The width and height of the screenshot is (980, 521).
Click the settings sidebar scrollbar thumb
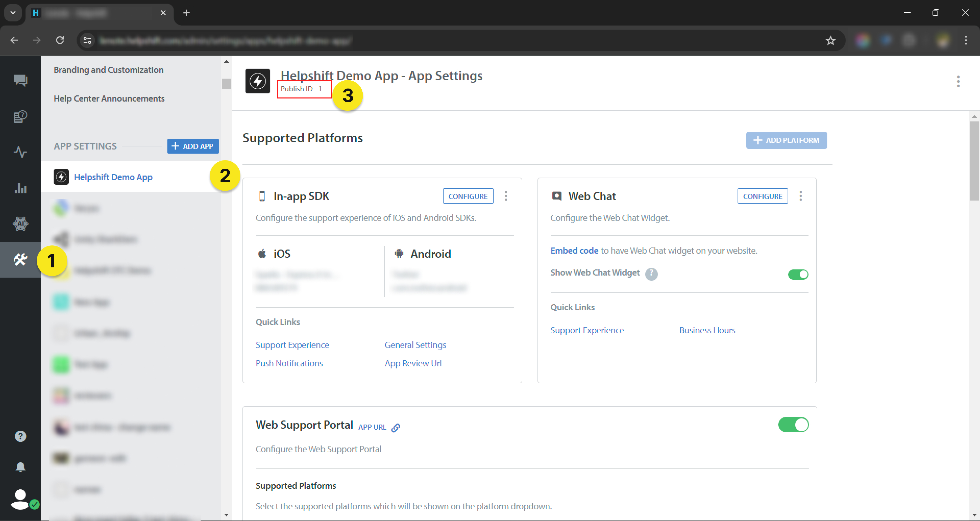pyautogui.click(x=226, y=84)
